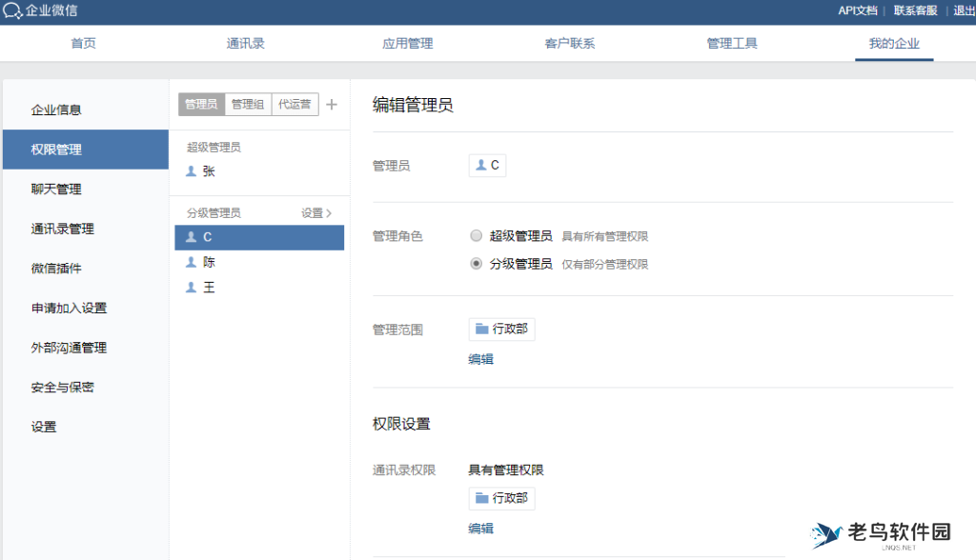This screenshot has width=976, height=560.
Task: Select the 分级管理员 radio button
Action: (x=474, y=264)
